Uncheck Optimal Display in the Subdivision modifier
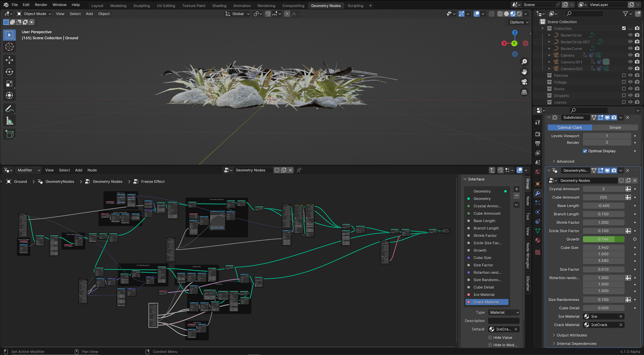Image resolution: width=644 pixels, height=355 pixels. 585,151
